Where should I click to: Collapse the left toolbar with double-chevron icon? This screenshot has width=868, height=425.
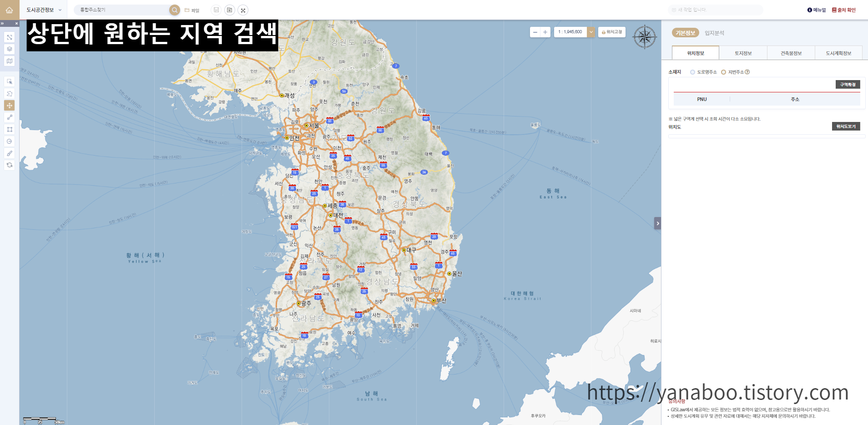point(3,23)
